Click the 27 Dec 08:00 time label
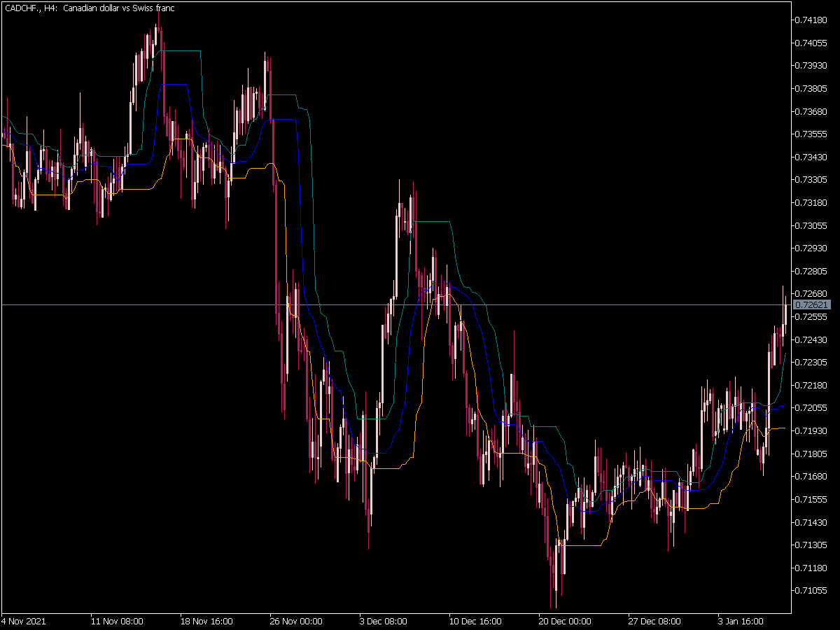 654,622
